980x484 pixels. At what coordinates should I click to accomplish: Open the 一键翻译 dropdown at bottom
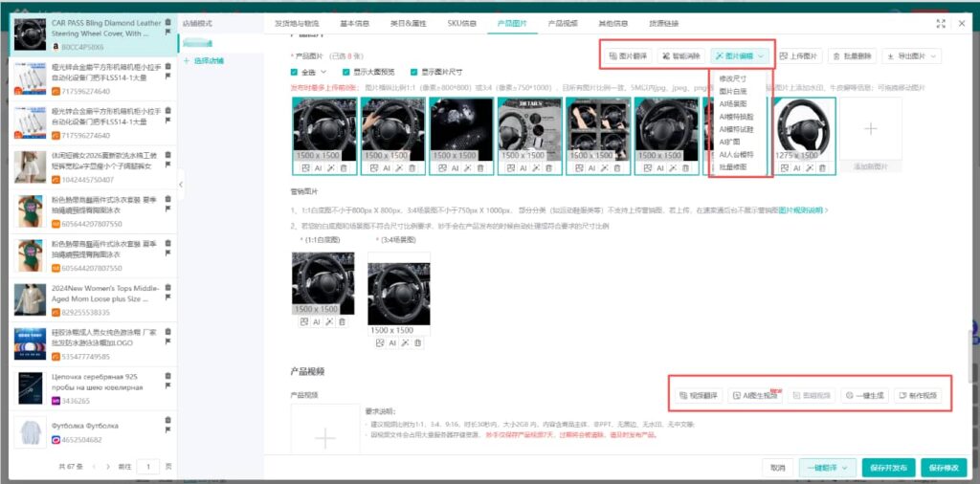827,467
